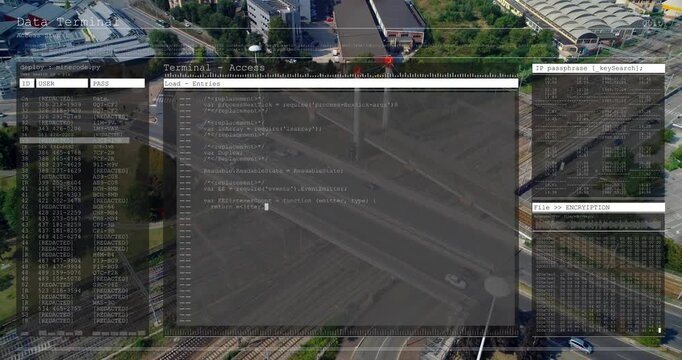Click the IP passphrase [_keySearch] field
682x360 pixels.
[598, 68]
